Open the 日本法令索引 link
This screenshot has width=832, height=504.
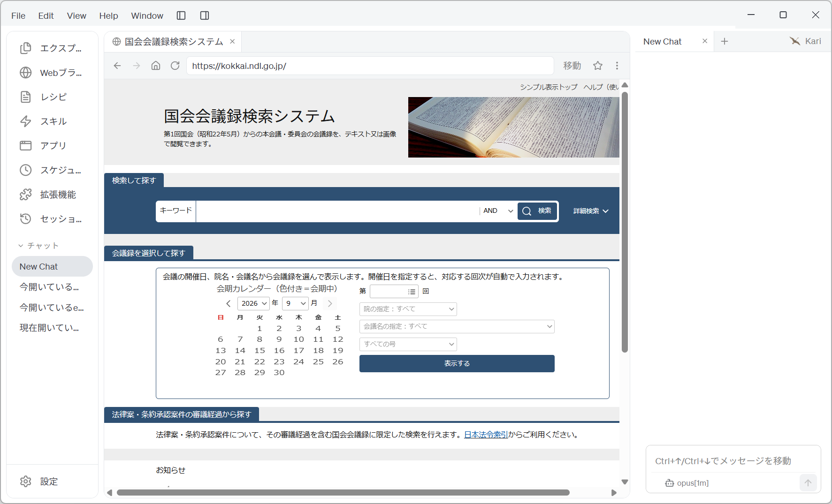pos(486,435)
